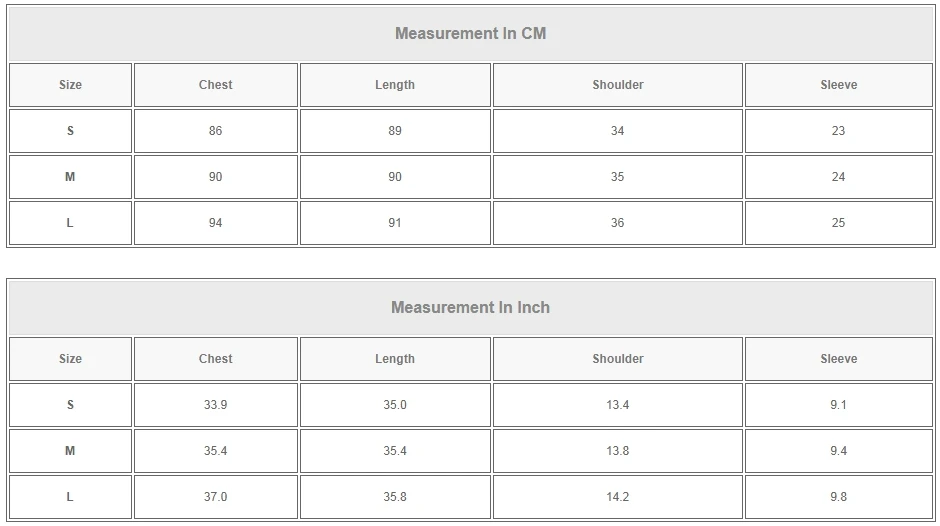
Task: Click the "Measurement In Inch" table title
Action: point(470,307)
